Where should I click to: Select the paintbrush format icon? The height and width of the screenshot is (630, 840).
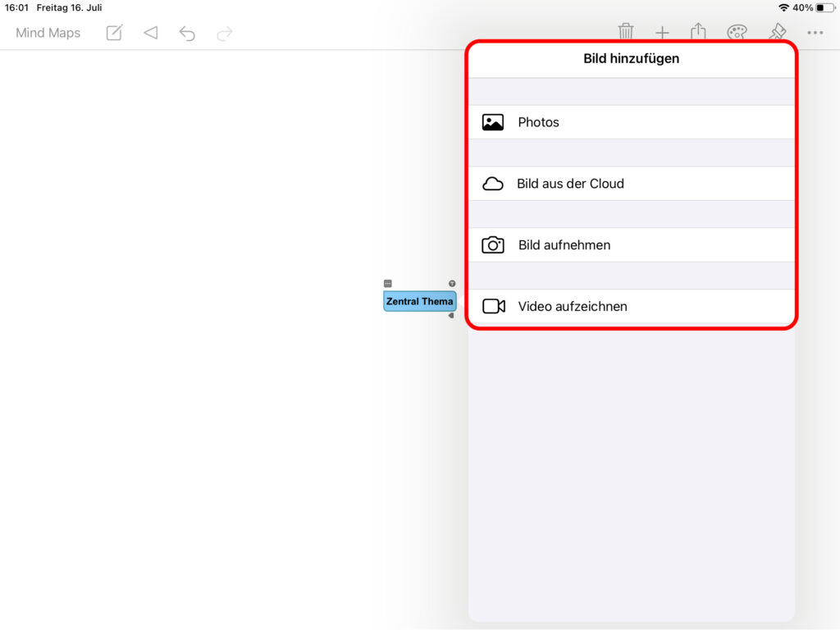(x=776, y=32)
